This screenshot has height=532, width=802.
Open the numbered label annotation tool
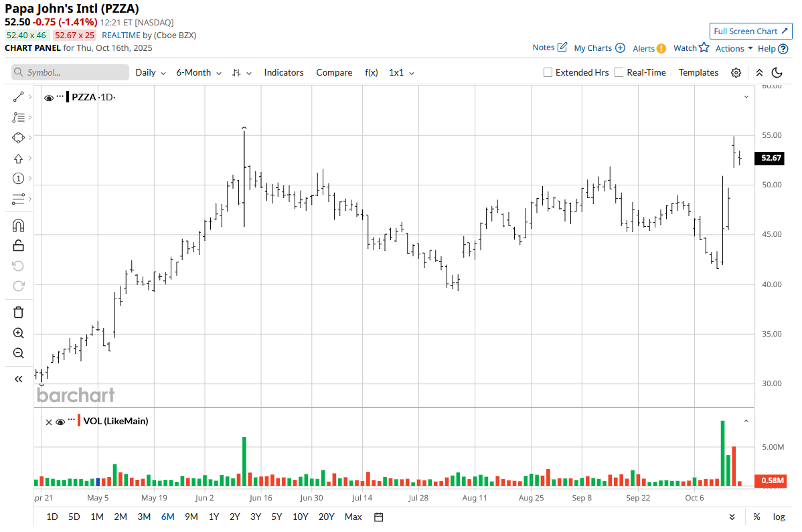[19, 179]
